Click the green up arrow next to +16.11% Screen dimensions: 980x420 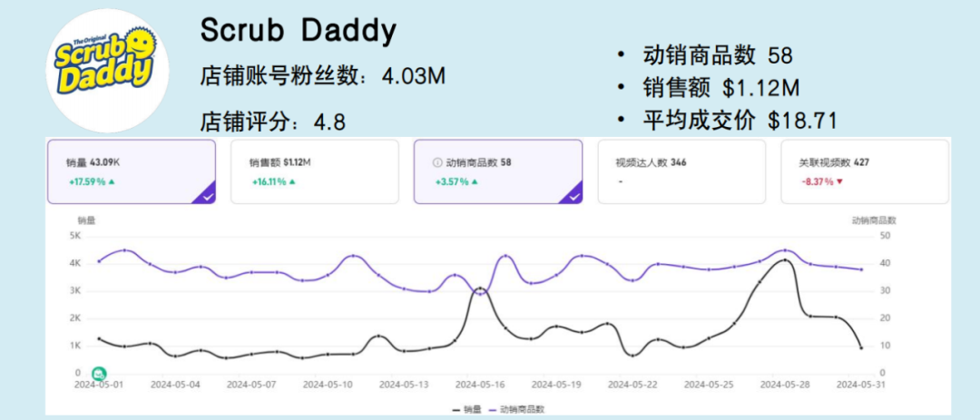pos(293,181)
